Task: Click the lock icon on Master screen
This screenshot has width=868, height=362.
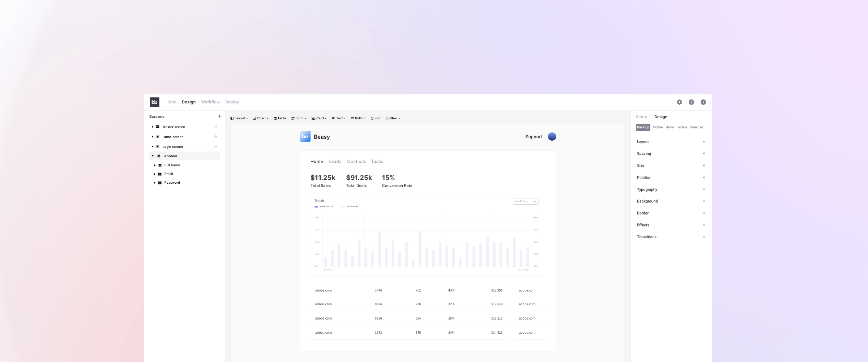Action: [x=216, y=127]
